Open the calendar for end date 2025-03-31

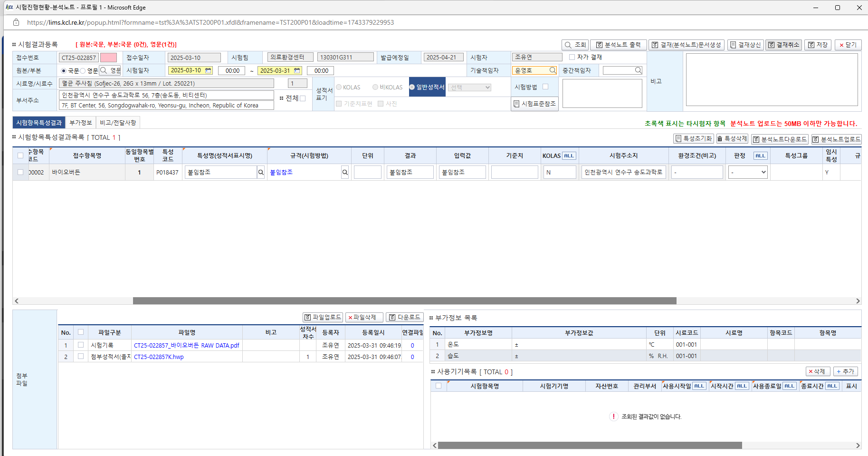(297, 70)
